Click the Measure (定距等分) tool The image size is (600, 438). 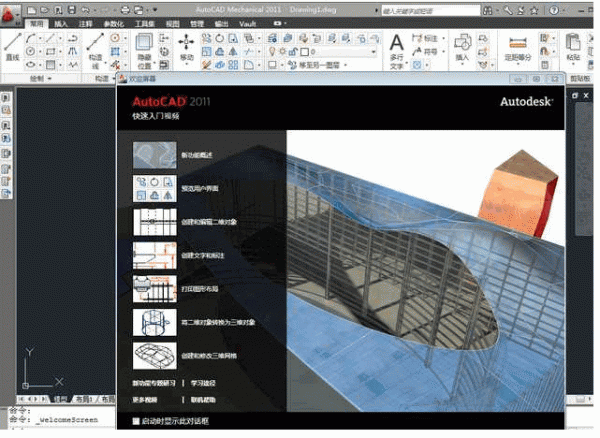(517, 49)
